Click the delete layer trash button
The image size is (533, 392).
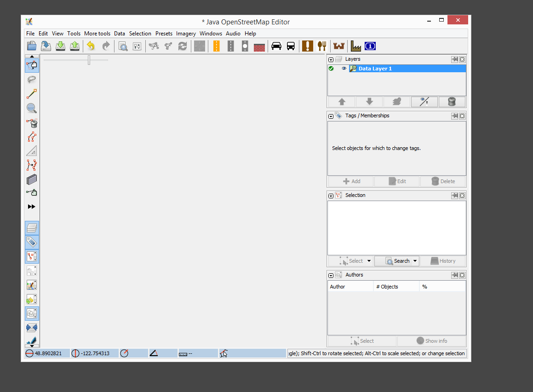coord(452,102)
